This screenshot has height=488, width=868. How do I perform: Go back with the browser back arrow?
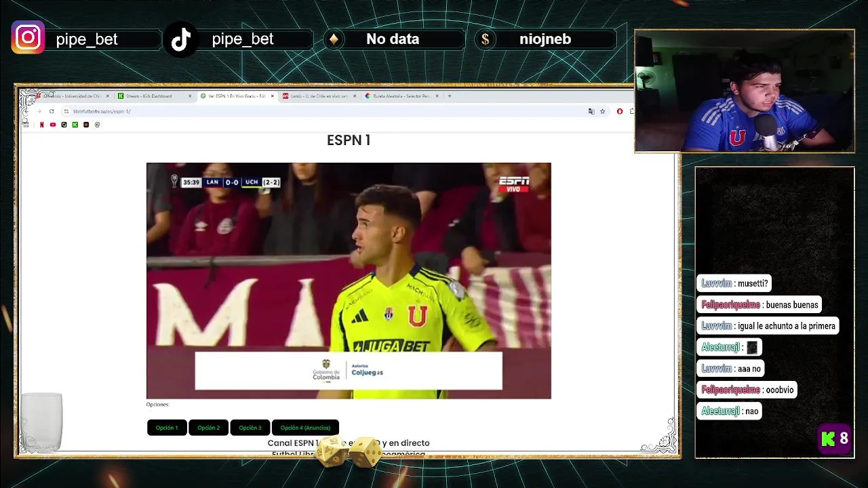tap(26, 111)
